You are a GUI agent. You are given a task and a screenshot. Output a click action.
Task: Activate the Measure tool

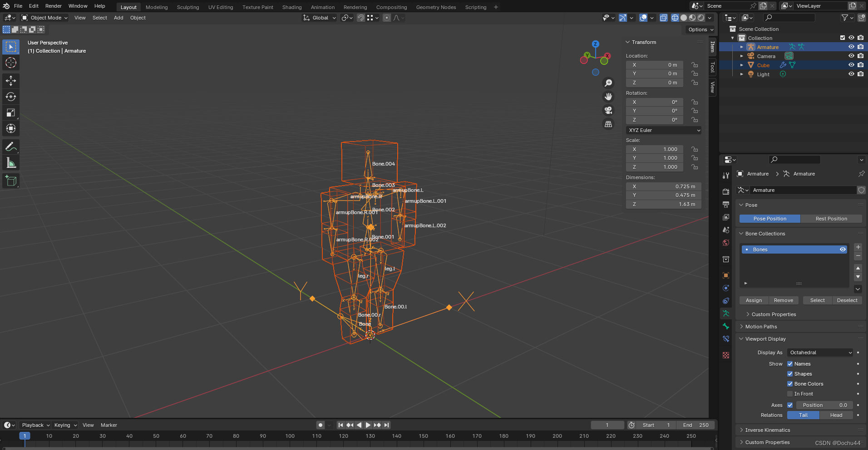pyautogui.click(x=10, y=162)
